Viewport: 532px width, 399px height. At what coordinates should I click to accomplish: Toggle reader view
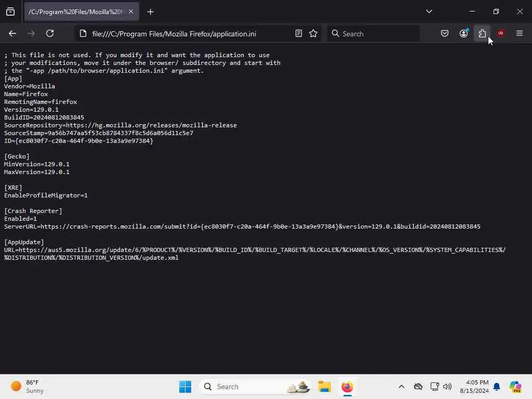(x=299, y=33)
